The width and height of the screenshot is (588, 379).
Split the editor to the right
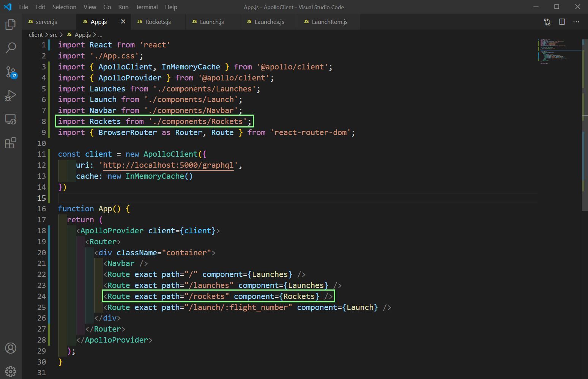point(562,22)
